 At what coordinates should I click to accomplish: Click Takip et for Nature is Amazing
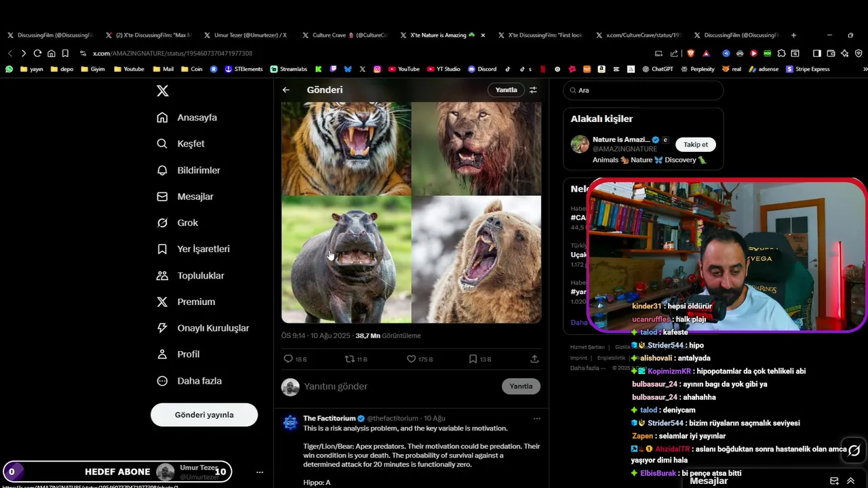pos(696,144)
